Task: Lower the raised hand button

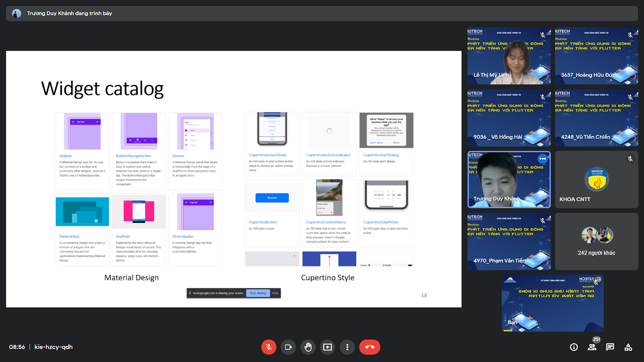Action: tap(308, 347)
